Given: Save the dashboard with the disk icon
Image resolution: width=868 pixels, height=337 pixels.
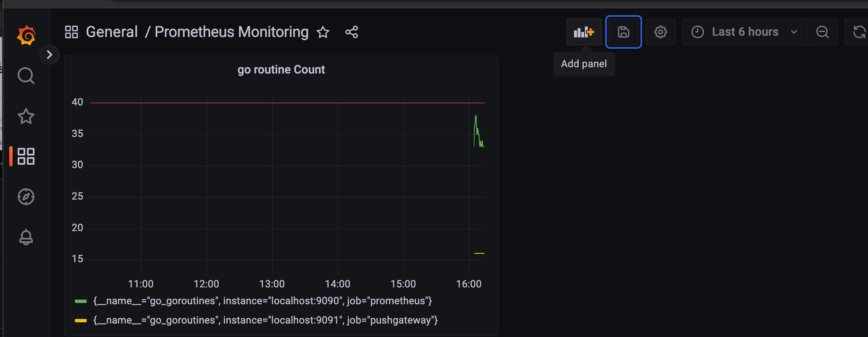Looking at the screenshot, I should 623,32.
